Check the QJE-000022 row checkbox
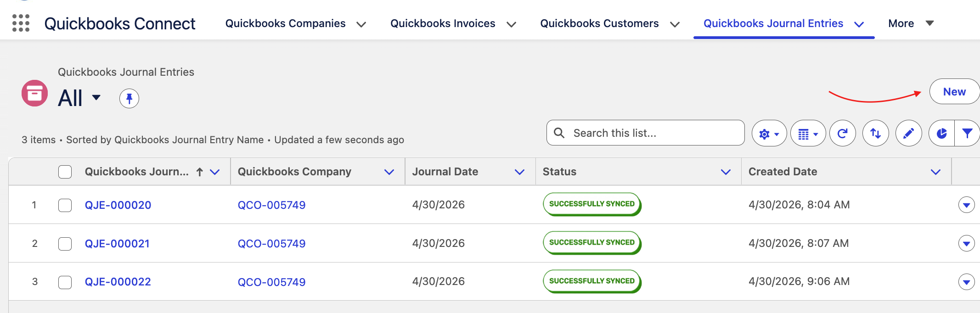This screenshot has height=313, width=980. (x=65, y=282)
